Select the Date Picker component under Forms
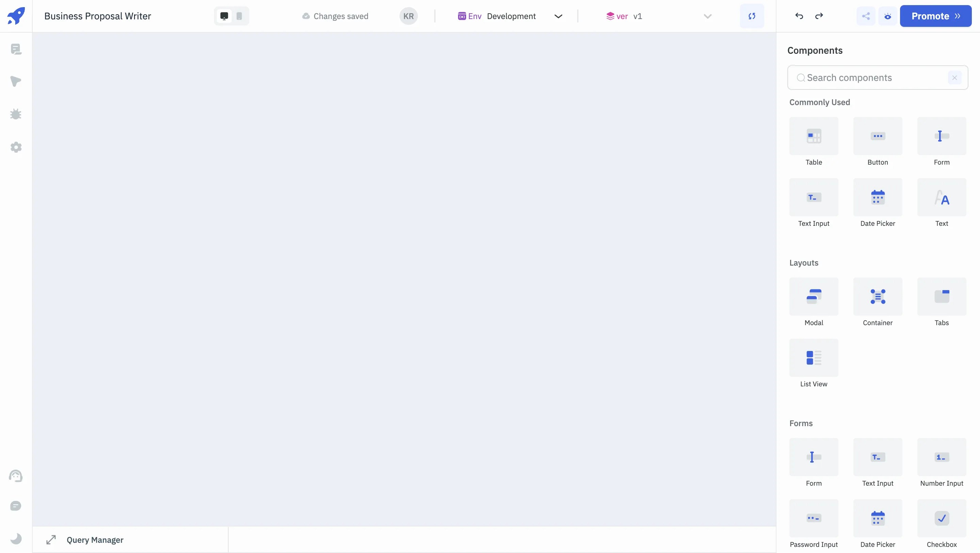This screenshot has width=980, height=553. pyautogui.click(x=877, y=518)
